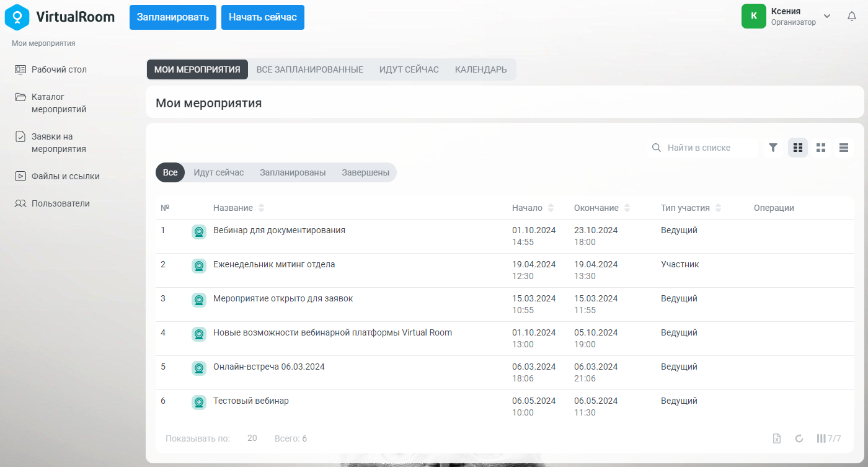Expand the Ксения user menu chevron

827,16
